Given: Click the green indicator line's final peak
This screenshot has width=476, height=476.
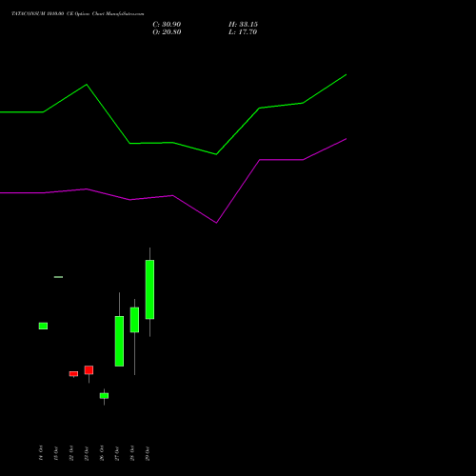Looking at the screenshot, I should click(346, 75).
